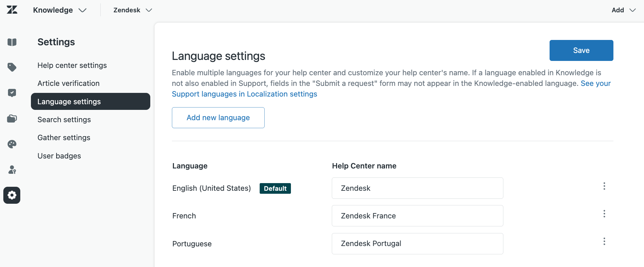Image resolution: width=644 pixels, height=267 pixels.
Task: Click the Default badge next to English
Action: (275, 188)
